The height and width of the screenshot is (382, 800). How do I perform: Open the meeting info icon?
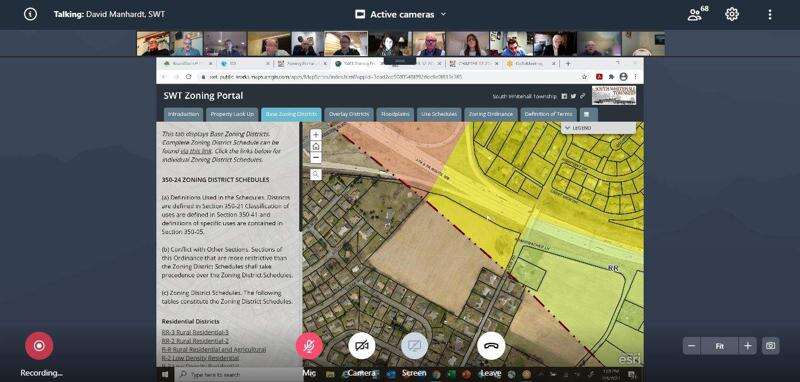[30, 14]
